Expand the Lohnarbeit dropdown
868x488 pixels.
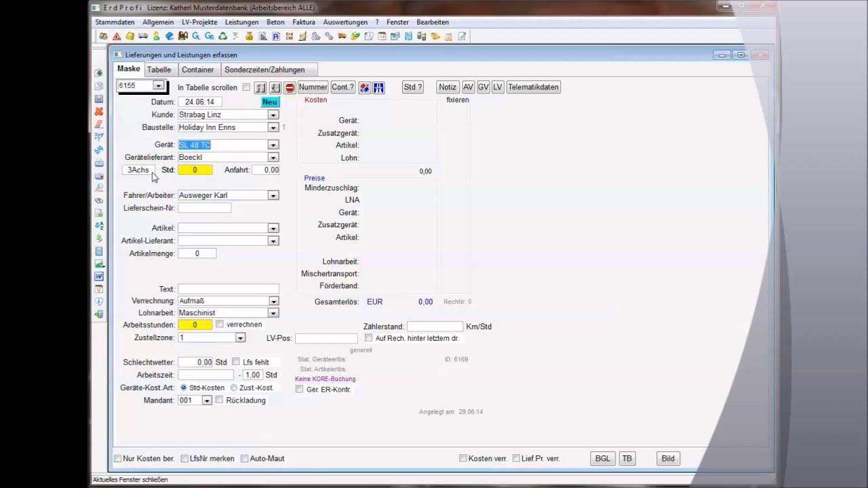[x=273, y=313]
